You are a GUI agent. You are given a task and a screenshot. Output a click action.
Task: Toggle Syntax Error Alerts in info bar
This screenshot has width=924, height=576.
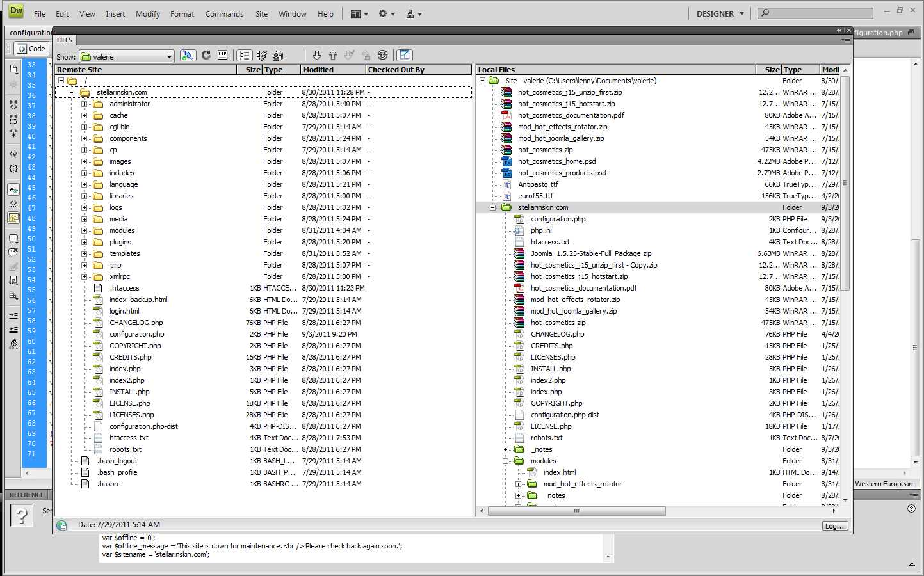pyautogui.click(x=13, y=218)
